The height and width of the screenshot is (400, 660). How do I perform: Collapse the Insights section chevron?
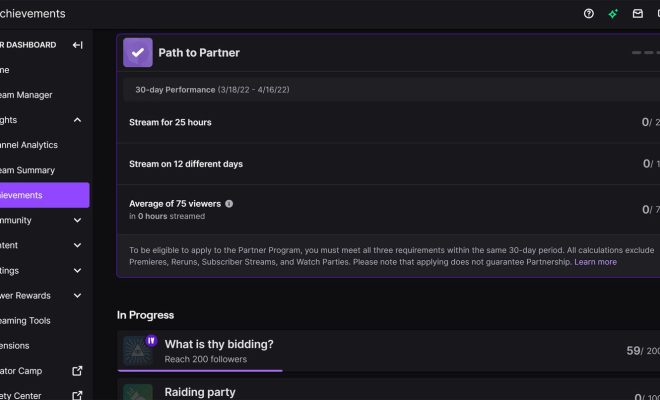[x=77, y=120]
